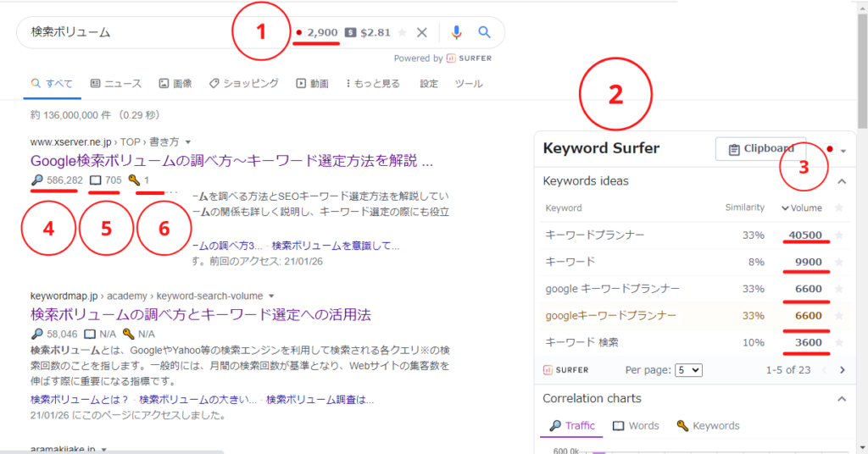Click the Surfer logo in panel footer
Screen dimensions: 868x454
565,370
